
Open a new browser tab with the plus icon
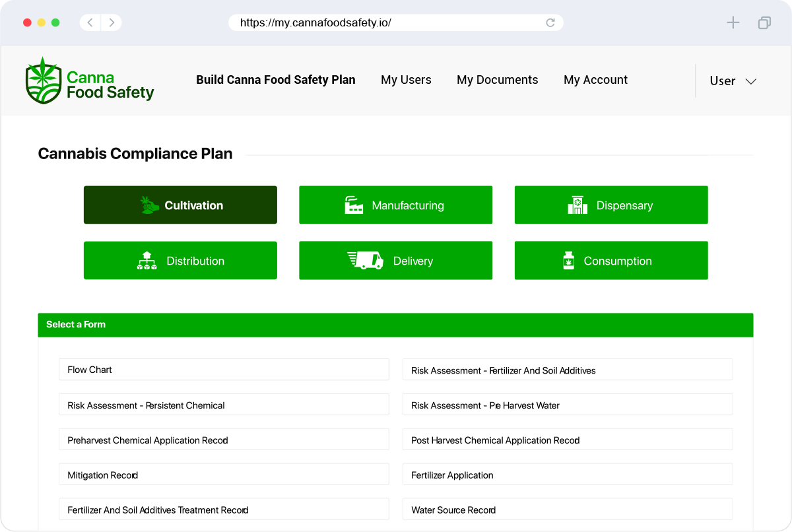pyautogui.click(x=733, y=22)
